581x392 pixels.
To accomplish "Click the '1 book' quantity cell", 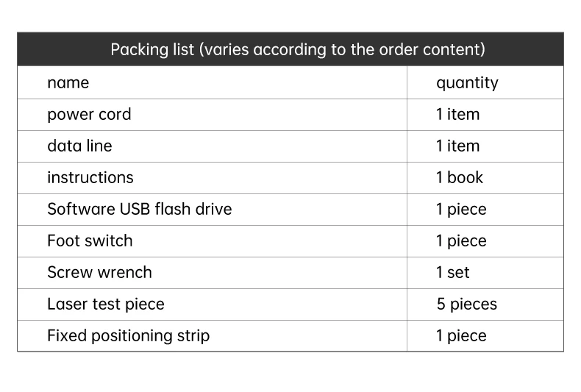I will 460,178.
